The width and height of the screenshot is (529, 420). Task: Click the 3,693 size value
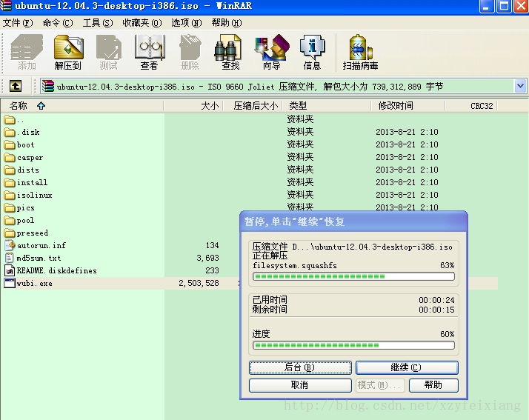[x=207, y=258]
